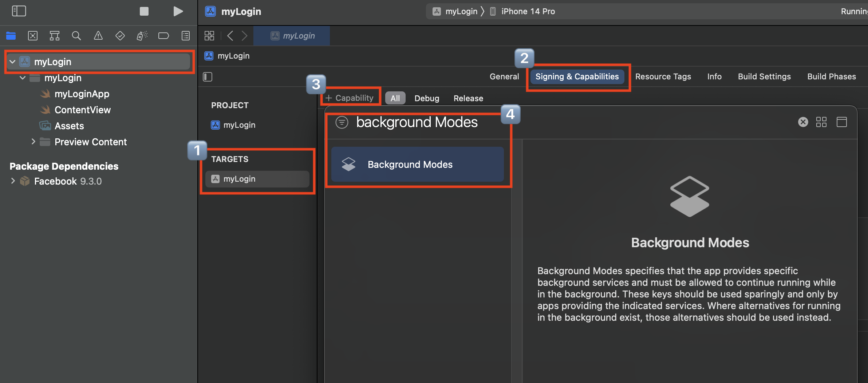Open the ContentView Swift file

(x=82, y=110)
